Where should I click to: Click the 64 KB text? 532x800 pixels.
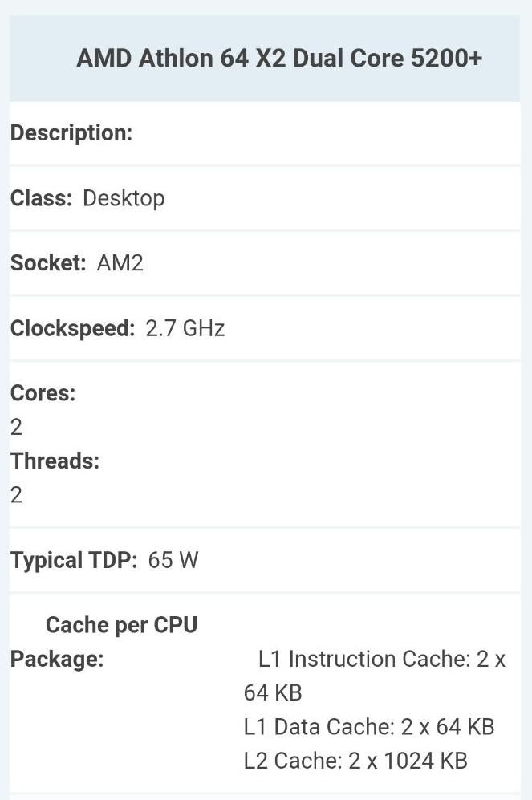coord(273,692)
